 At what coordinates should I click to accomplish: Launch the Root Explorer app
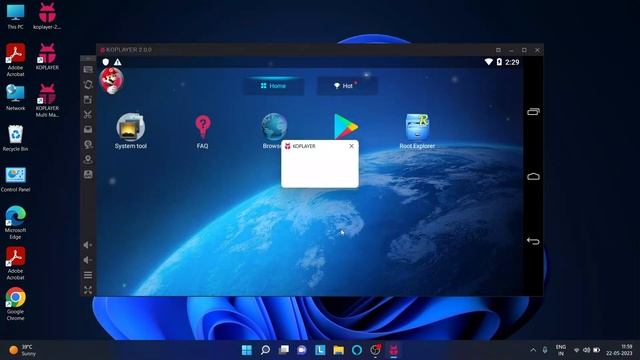click(x=417, y=131)
